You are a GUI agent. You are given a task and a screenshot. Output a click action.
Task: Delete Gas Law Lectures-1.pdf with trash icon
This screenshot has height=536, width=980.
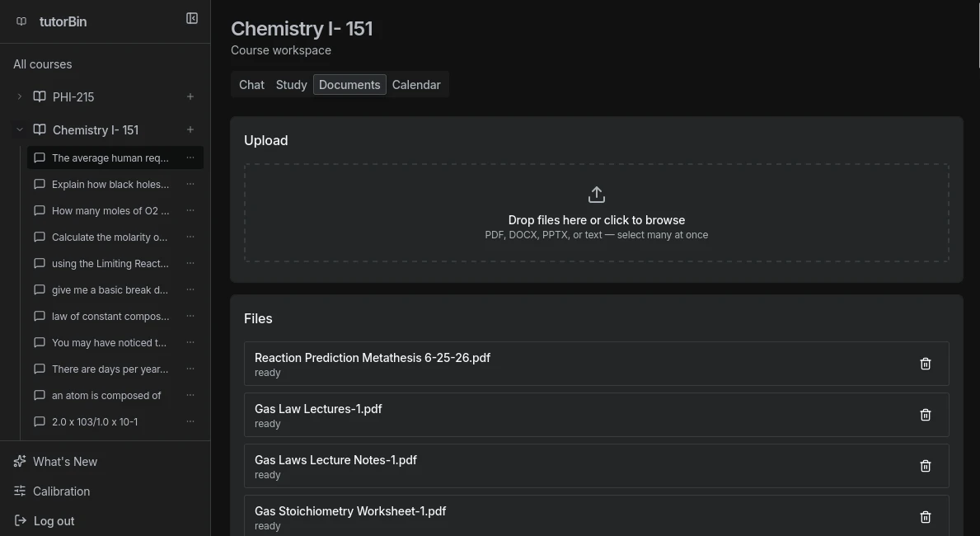926,415
